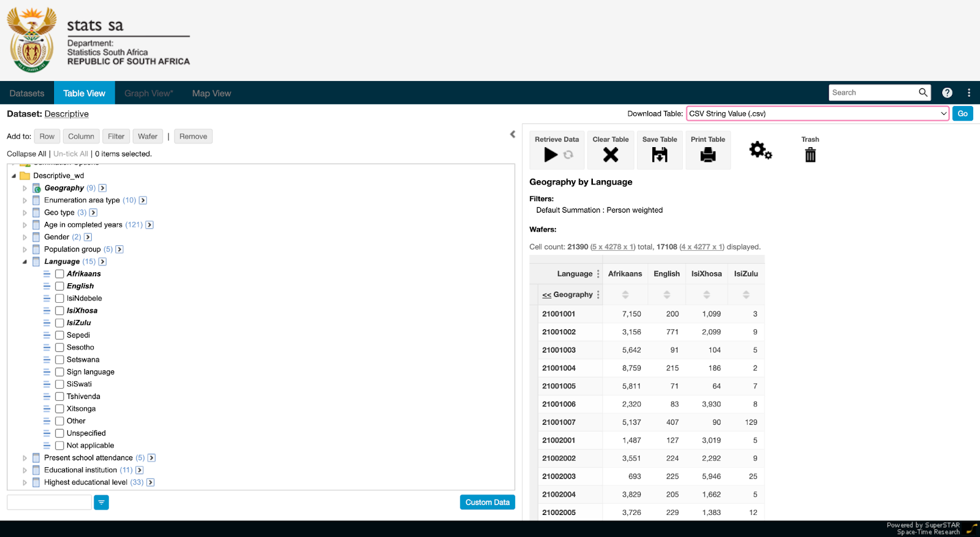Collapse left panel with arrow icon
This screenshot has width=980, height=537.
coord(513,134)
